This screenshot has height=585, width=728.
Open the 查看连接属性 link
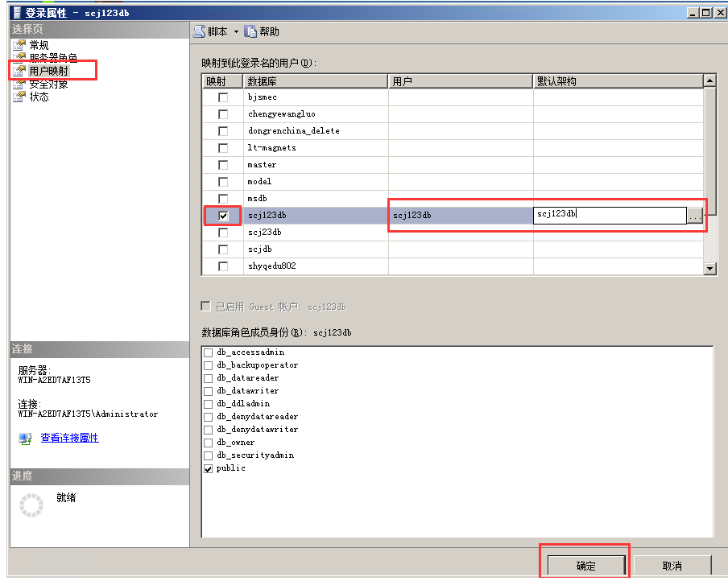click(69, 439)
